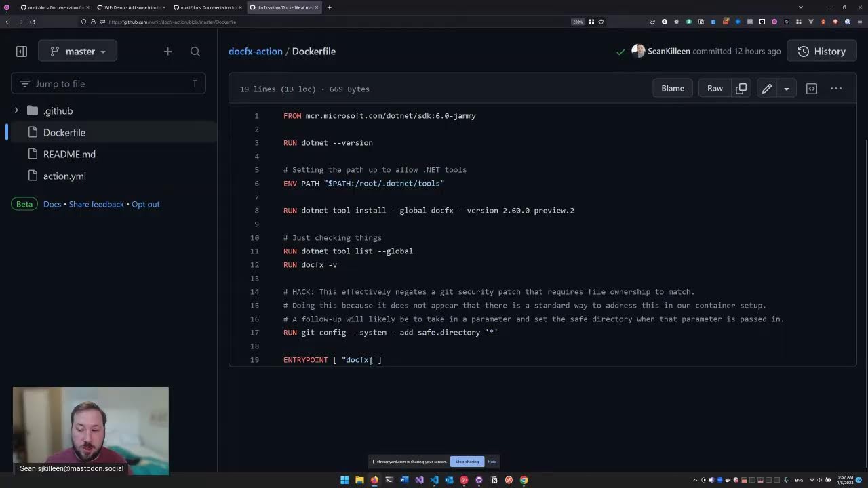This screenshot has height=488, width=868.
Task: Open Visual Studio Code from taskbar
Action: pos(434,480)
